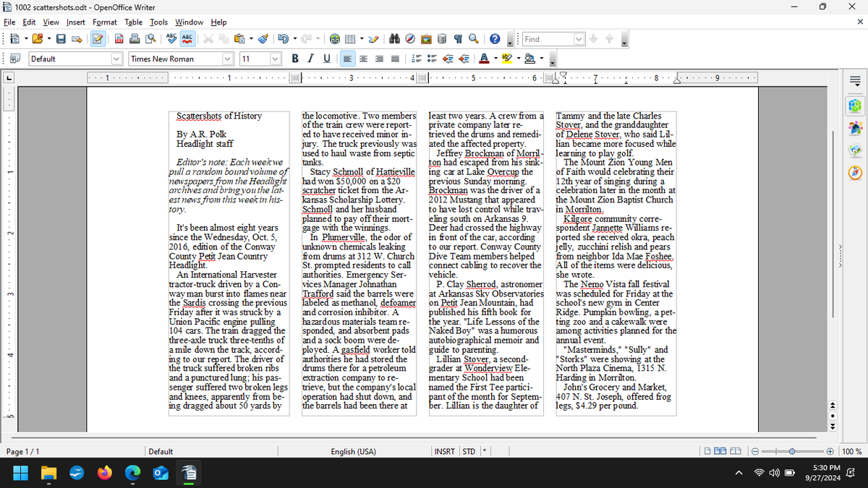Image resolution: width=868 pixels, height=488 pixels.
Task: Adjust the zoom slider handle
Action: 792,452
